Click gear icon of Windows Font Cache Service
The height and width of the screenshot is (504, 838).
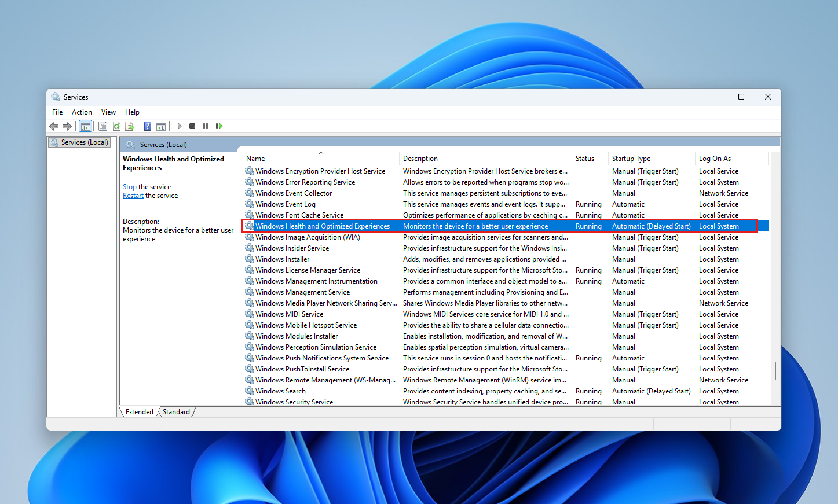pos(250,215)
